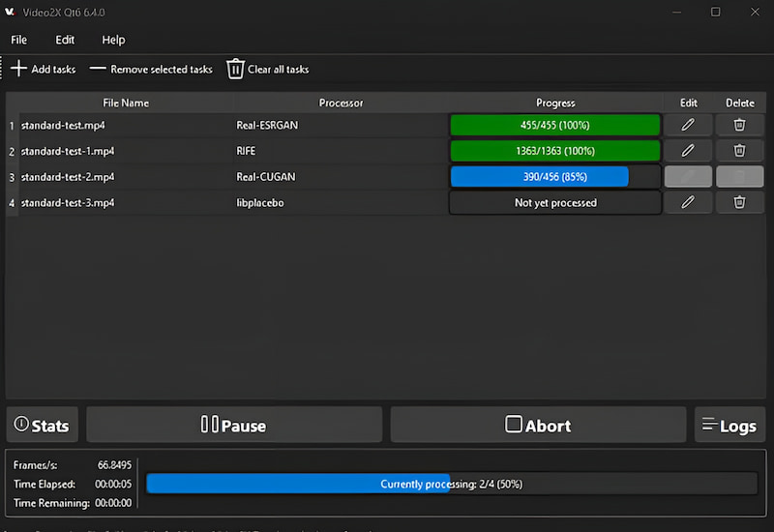774x532 pixels.
Task: Select the standard-test-2.mp4 row
Action: coord(68,177)
